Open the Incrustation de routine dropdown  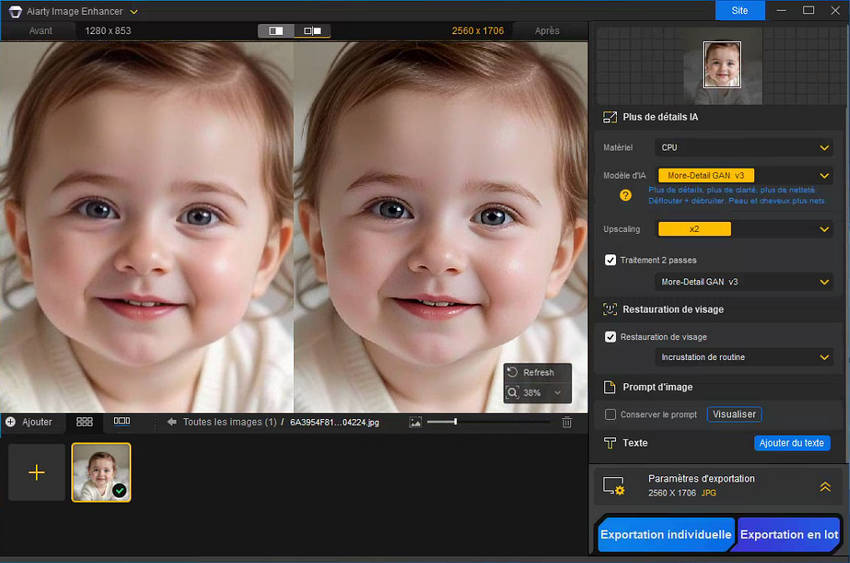click(744, 357)
